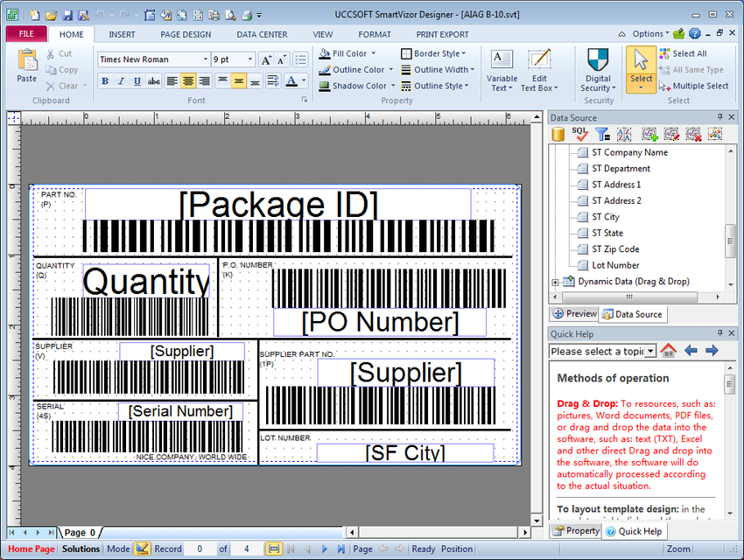
Task: Open the font size dropdown
Action: pyautogui.click(x=250, y=59)
